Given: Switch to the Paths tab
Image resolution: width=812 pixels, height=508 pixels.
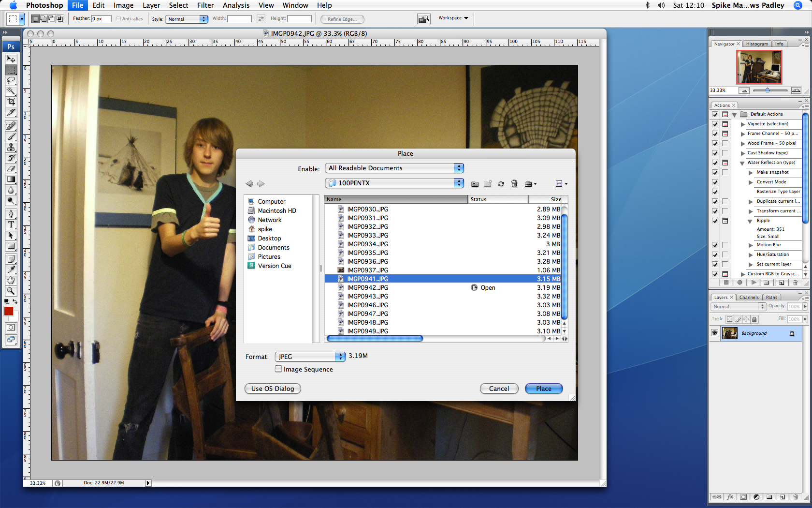Looking at the screenshot, I should click(x=772, y=297).
